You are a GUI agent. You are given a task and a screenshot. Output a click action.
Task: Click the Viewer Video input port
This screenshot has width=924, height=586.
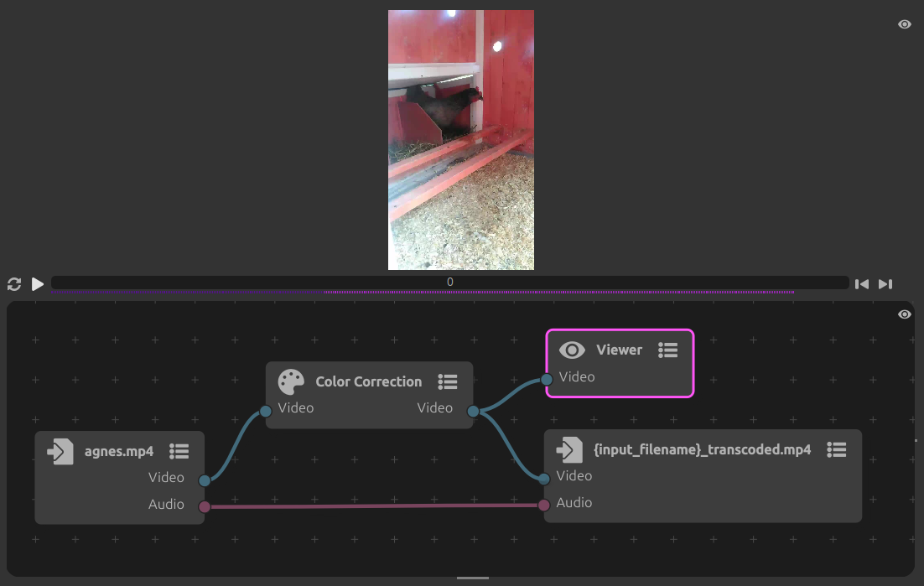(x=547, y=380)
